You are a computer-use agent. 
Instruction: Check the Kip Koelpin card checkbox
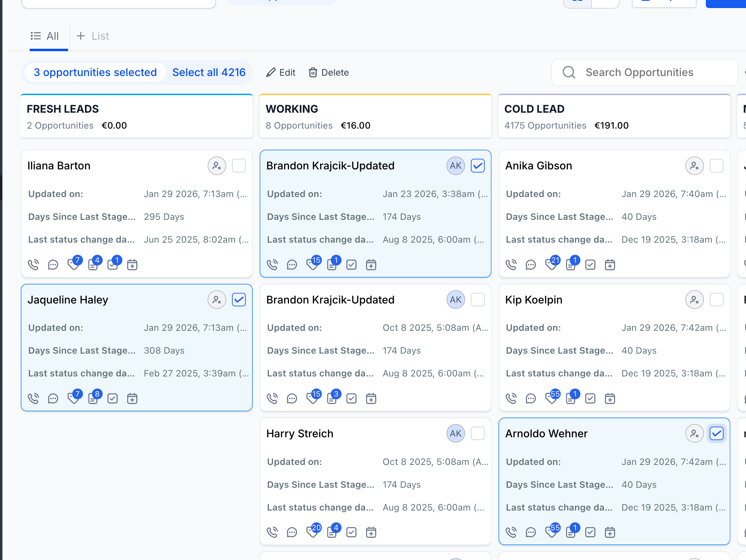click(x=717, y=300)
